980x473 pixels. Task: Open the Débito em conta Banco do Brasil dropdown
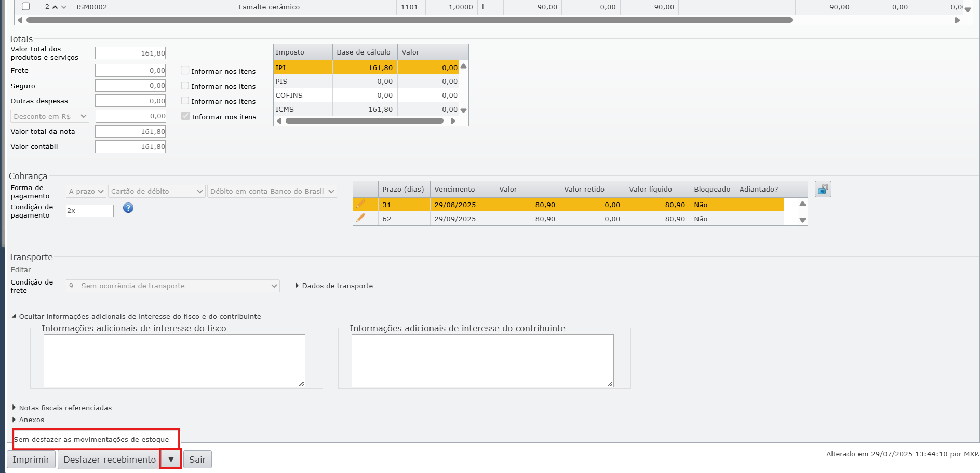(x=272, y=192)
